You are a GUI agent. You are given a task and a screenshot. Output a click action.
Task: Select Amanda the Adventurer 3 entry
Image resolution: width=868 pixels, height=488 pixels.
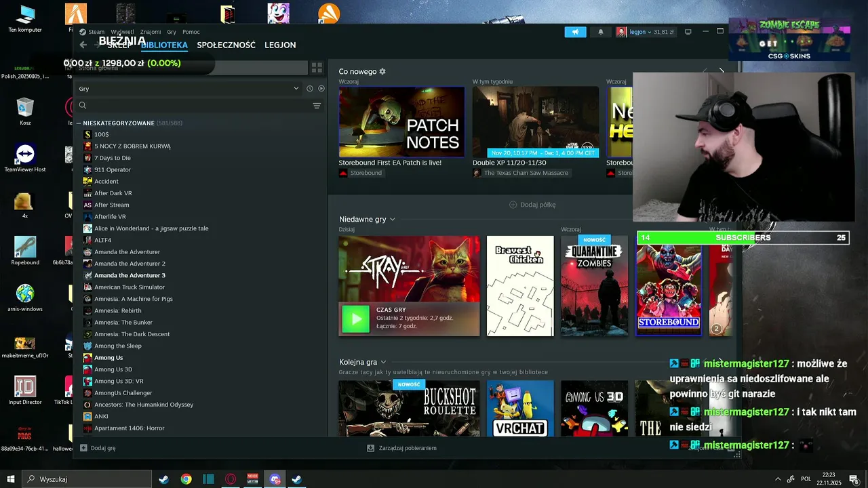pyautogui.click(x=130, y=275)
